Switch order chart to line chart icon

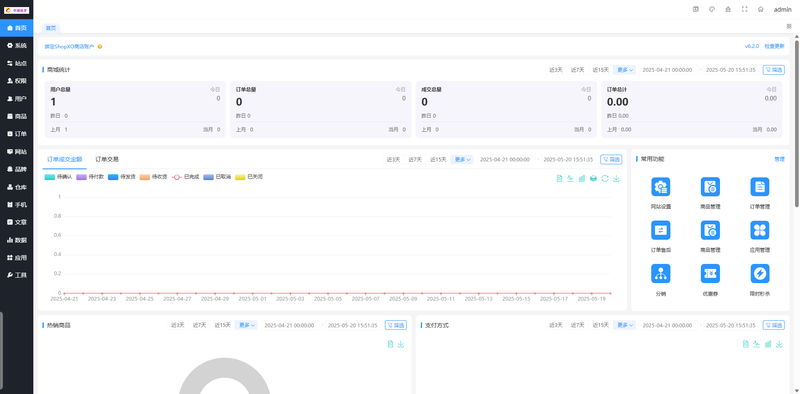[570, 179]
